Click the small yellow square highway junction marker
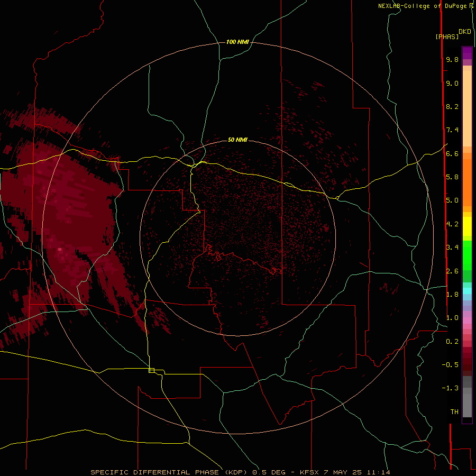This screenshot has width=476, height=476. [151, 370]
